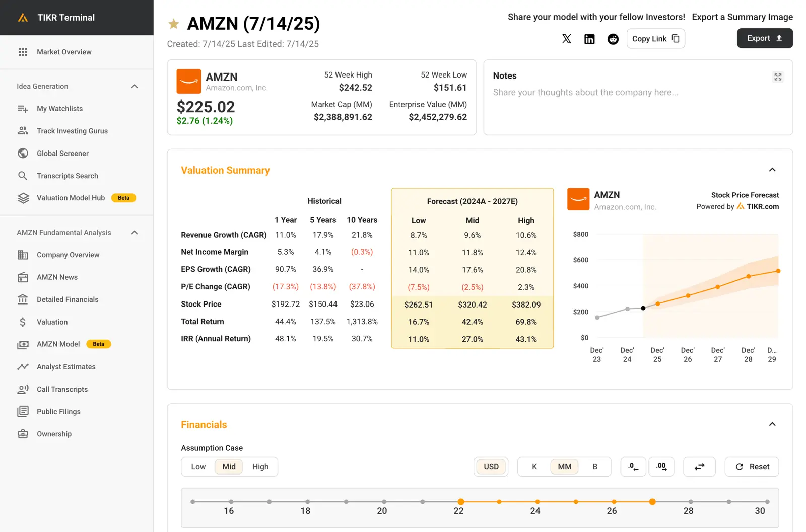
Task: Click the Copy Link button
Action: click(x=655, y=39)
